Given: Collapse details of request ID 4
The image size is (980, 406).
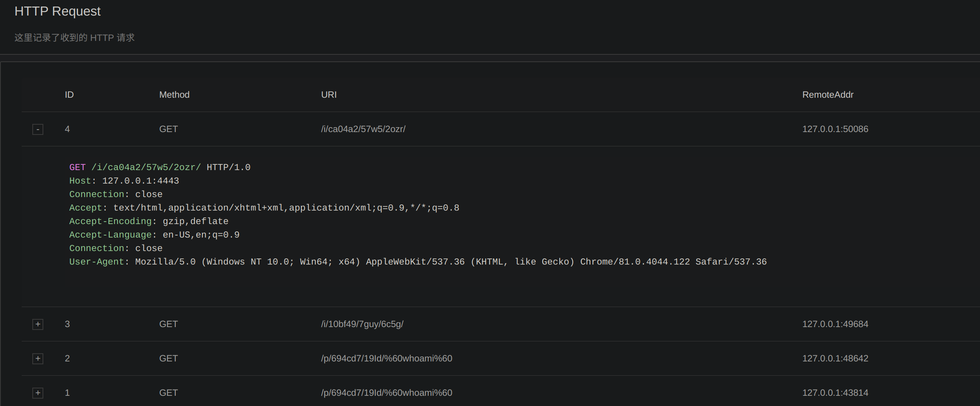Looking at the screenshot, I should point(38,129).
